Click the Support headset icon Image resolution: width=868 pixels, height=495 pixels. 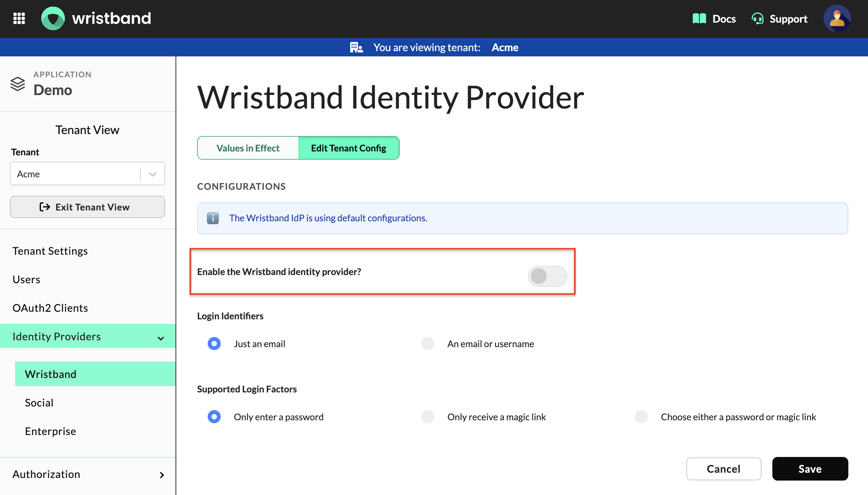[758, 19]
